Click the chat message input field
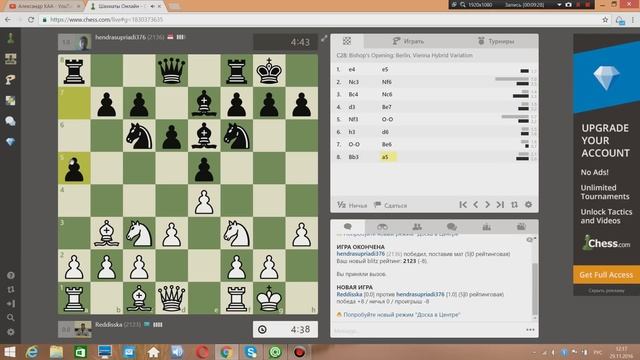Image resolution: width=640 pixels, height=360 pixels. coord(427,330)
